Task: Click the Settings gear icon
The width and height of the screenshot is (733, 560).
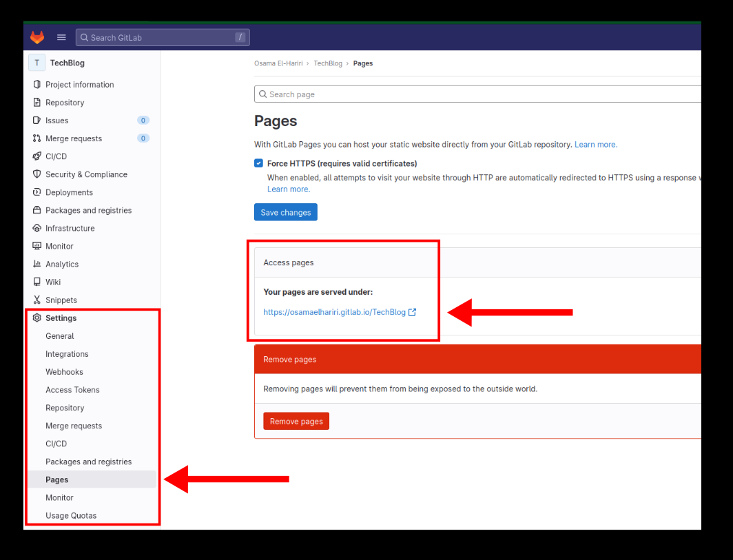Action: click(37, 318)
